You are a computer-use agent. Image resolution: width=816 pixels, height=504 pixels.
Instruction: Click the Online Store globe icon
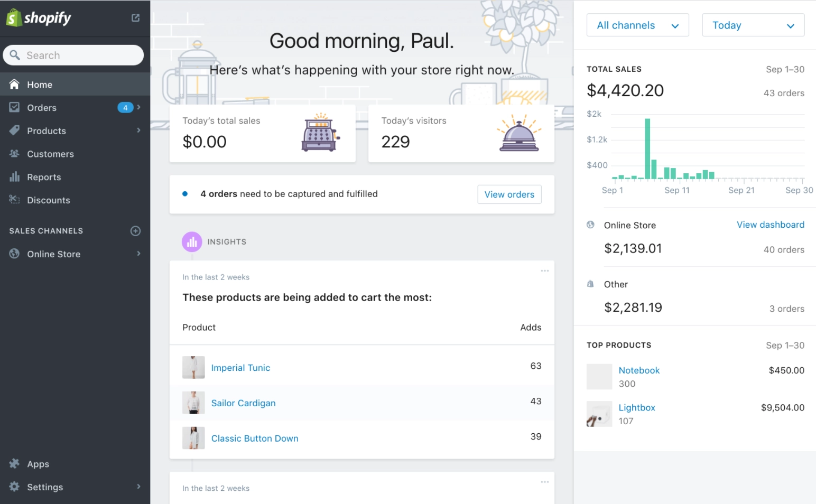point(14,254)
